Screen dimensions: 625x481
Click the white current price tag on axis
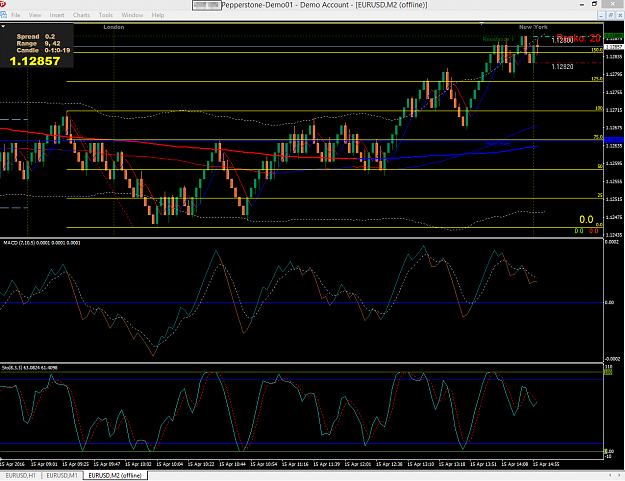[x=614, y=47]
